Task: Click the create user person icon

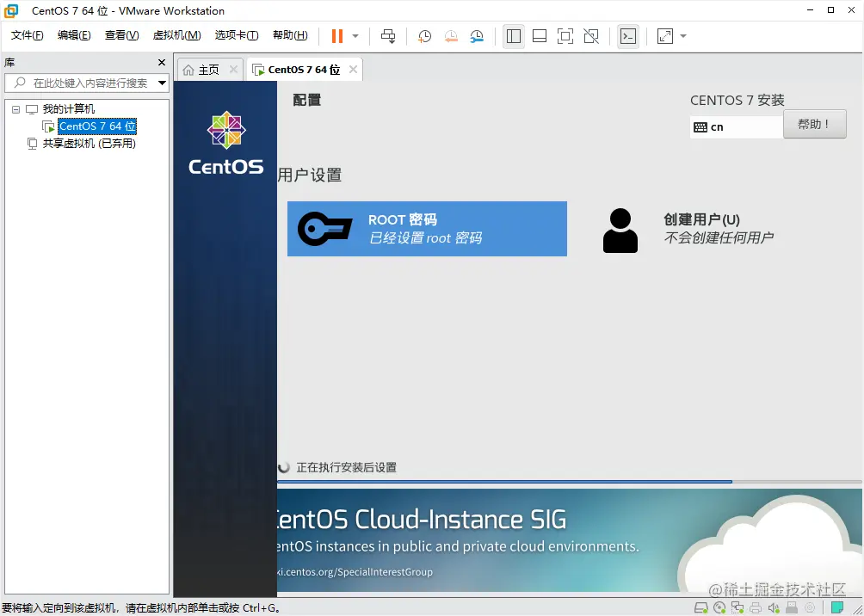Action: (x=620, y=231)
